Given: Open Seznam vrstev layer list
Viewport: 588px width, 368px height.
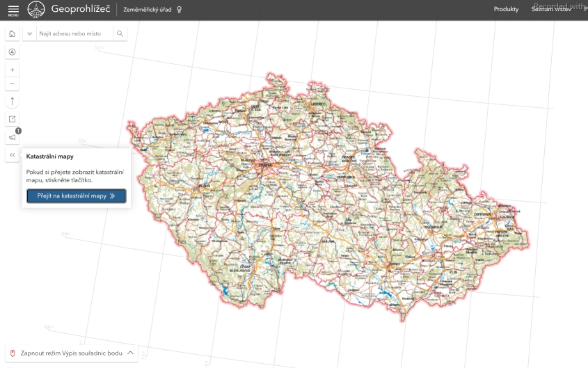Looking at the screenshot, I should [551, 9].
